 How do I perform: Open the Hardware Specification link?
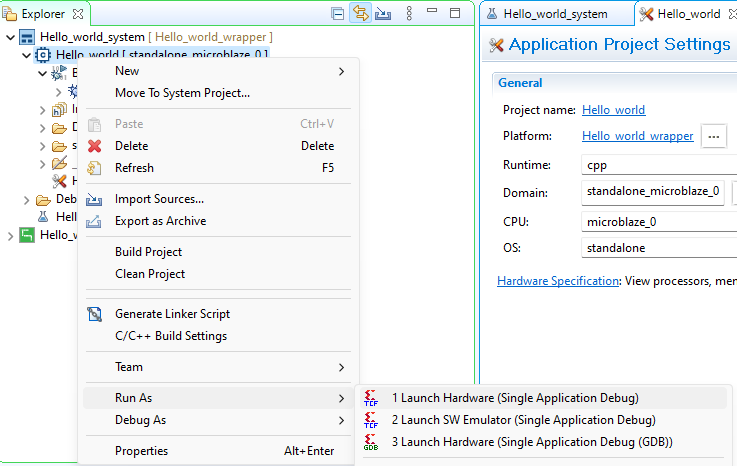(557, 281)
